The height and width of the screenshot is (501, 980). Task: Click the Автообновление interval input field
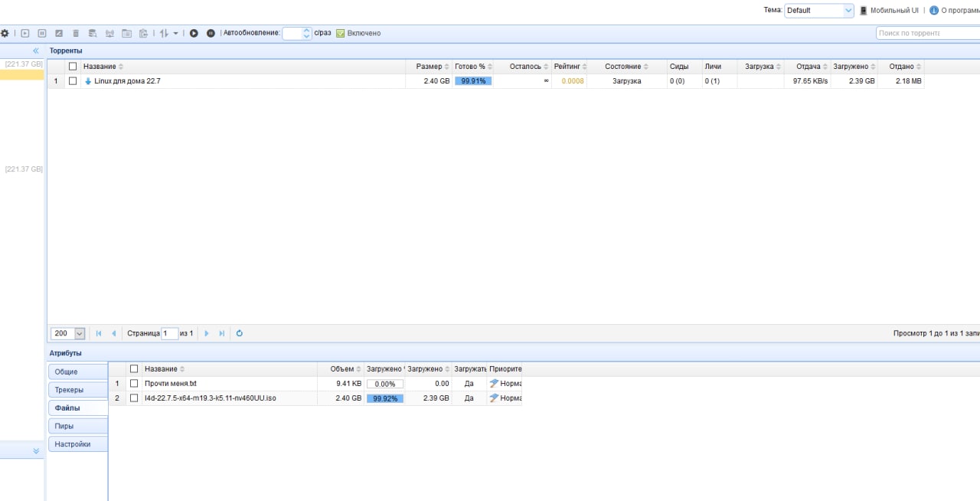coord(292,33)
